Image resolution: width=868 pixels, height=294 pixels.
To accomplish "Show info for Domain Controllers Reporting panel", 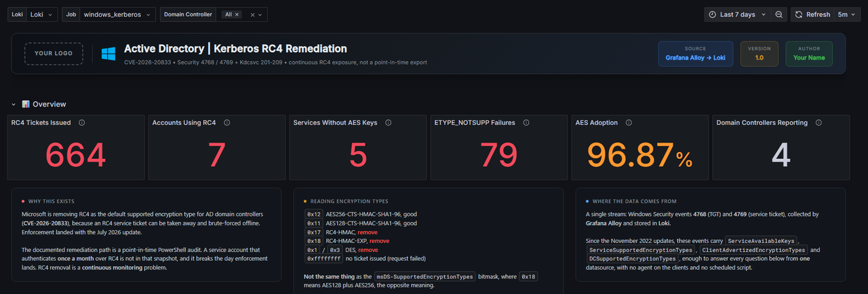I will pos(818,123).
